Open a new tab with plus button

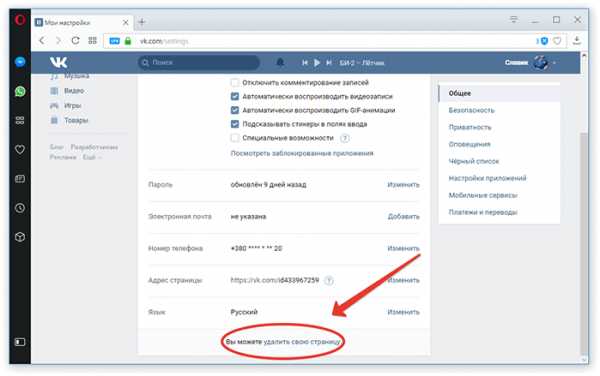point(142,22)
